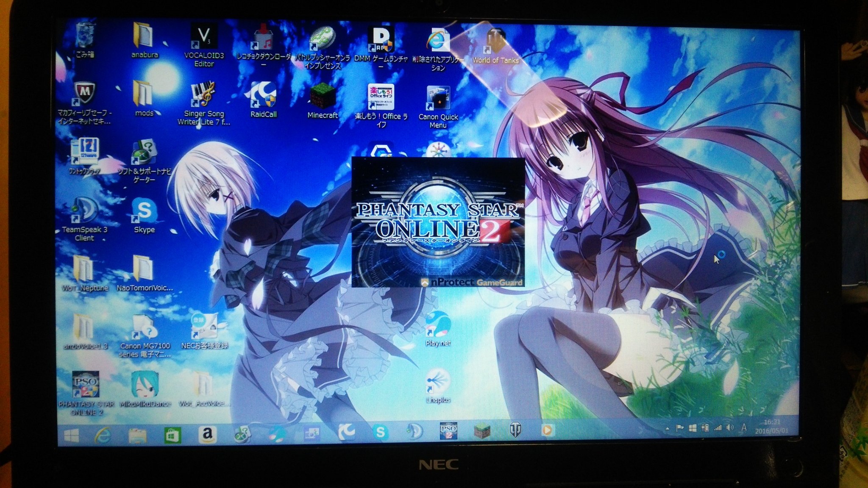Screen dimensions: 868x488
Task: Open Action Center flag in tray
Action: pos(680,428)
